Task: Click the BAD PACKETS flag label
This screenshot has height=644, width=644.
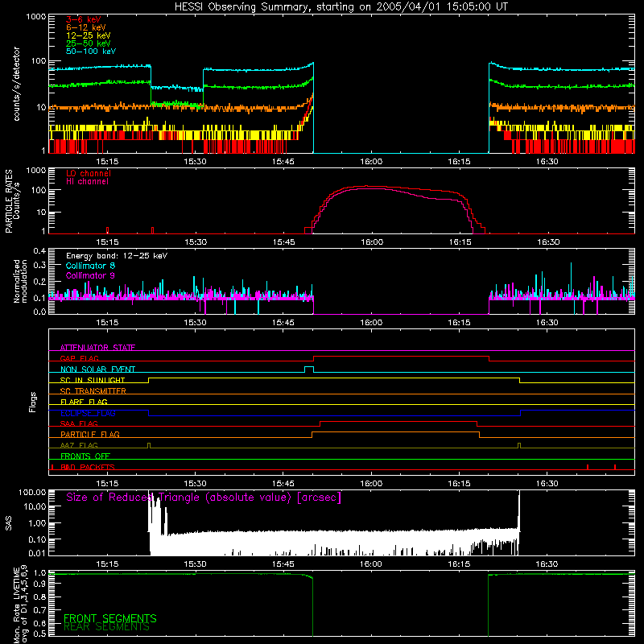Action: click(88, 467)
